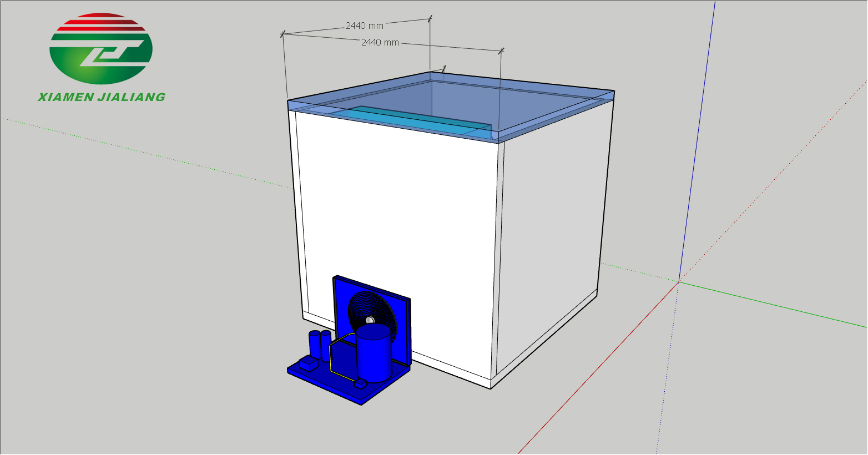868x455 pixels.
Task: Click the small blue box at base plate front corner
Action: [361, 383]
